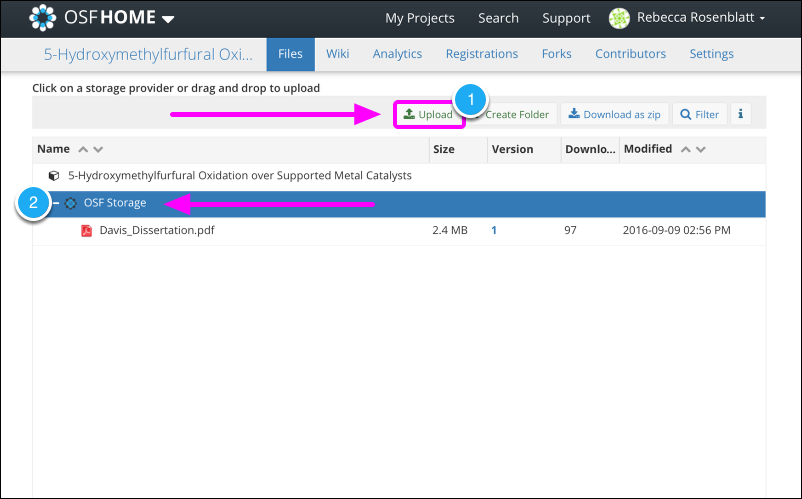802x499 pixels.
Task: Click the Downlo... column header
Action: click(x=590, y=149)
